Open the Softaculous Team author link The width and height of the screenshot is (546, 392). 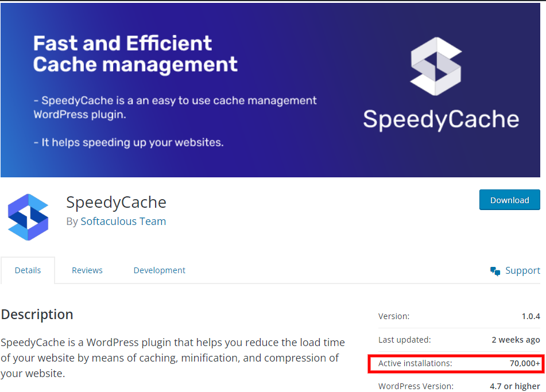point(123,222)
